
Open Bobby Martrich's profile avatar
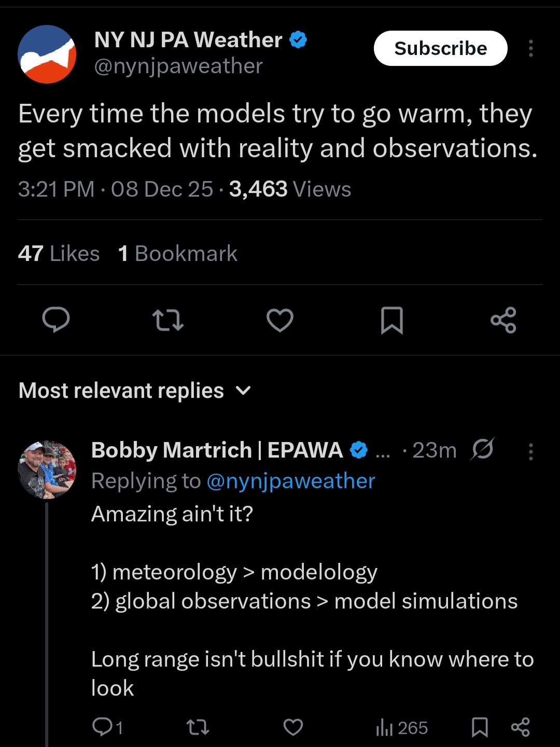[x=47, y=469]
